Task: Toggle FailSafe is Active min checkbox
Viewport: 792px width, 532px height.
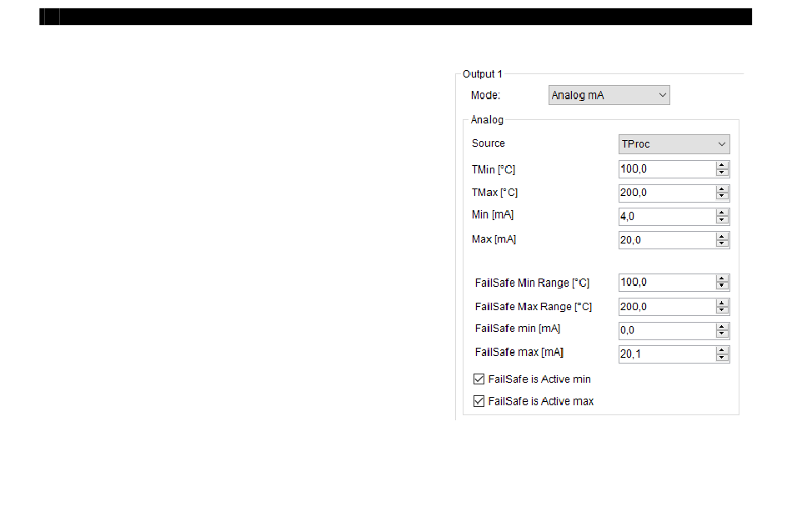Action: (479, 379)
